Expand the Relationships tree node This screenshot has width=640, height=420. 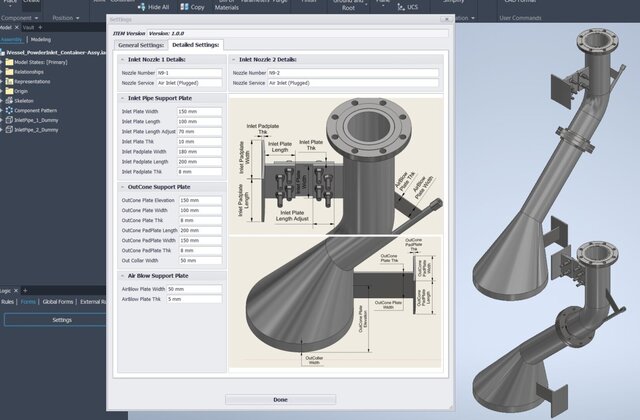point(4,72)
